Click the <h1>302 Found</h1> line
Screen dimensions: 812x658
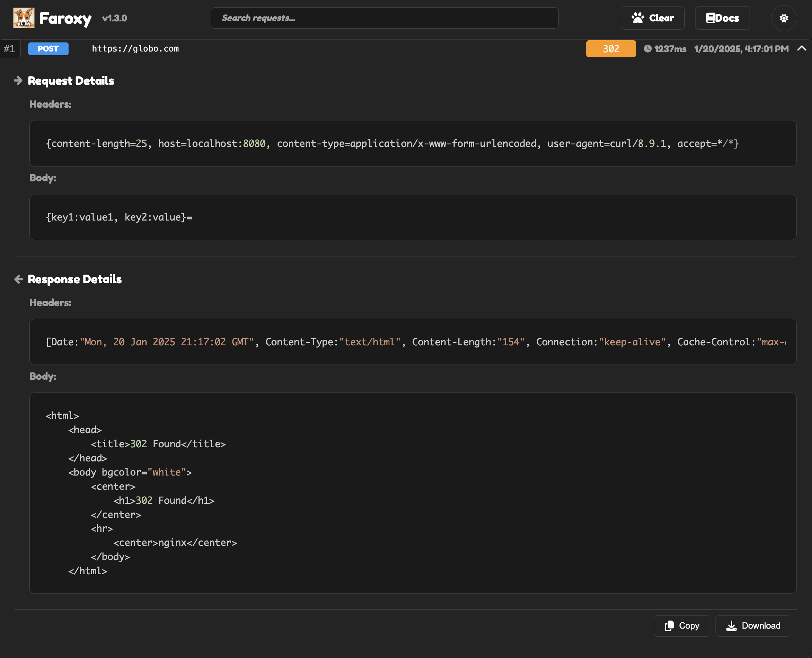[164, 500]
